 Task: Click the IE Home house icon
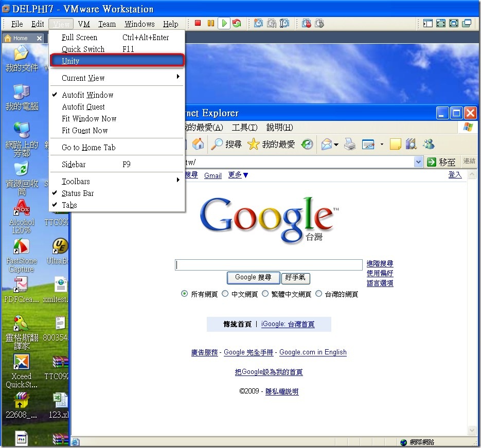coord(198,144)
